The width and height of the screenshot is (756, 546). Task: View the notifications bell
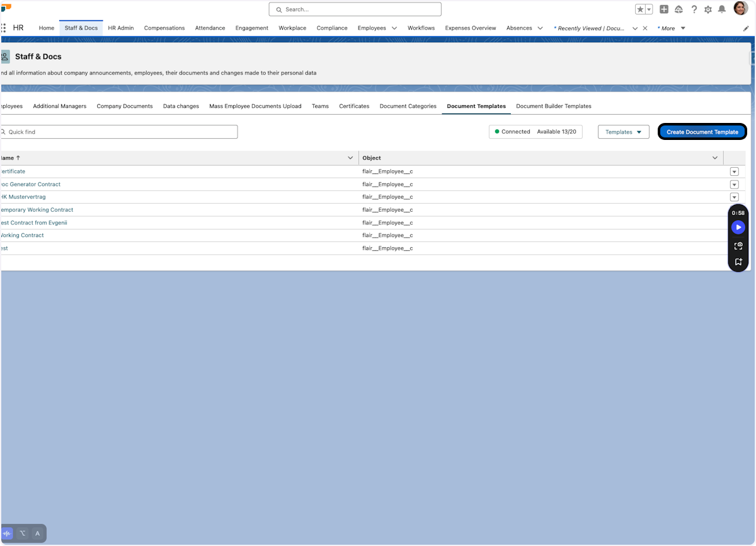coord(721,9)
